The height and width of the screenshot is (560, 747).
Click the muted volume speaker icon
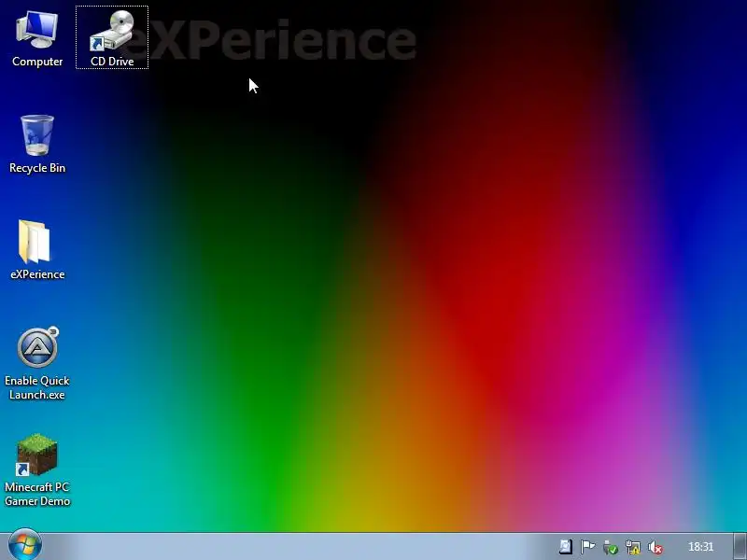click(x=655, y=548)
